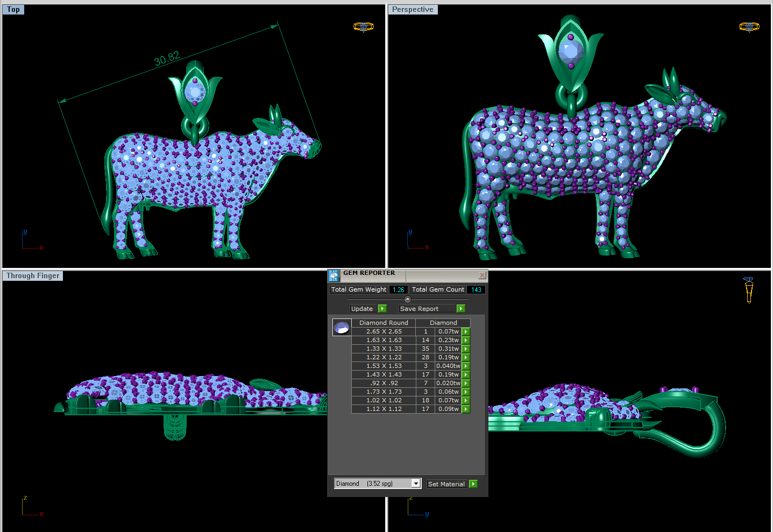Click the 0.040tw weight cell

coord(448,366)
